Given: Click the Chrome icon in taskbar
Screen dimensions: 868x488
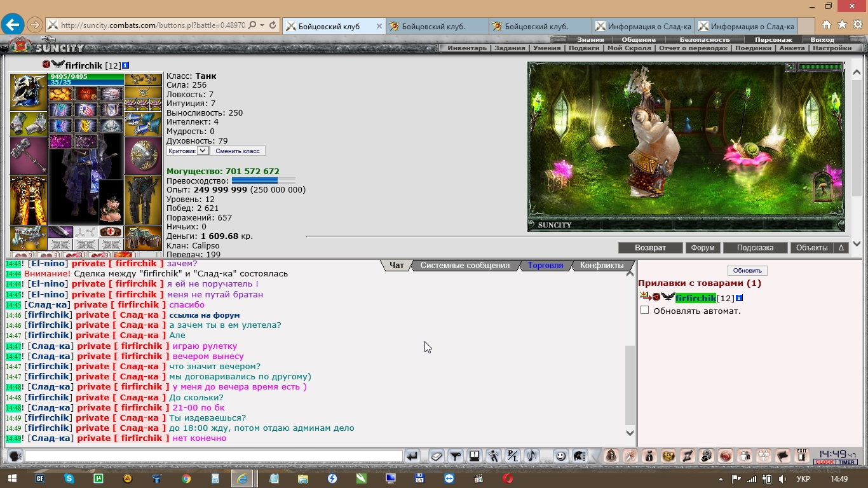Looking at the screenshot, I should pyautogui.click(x=186, y=478).
